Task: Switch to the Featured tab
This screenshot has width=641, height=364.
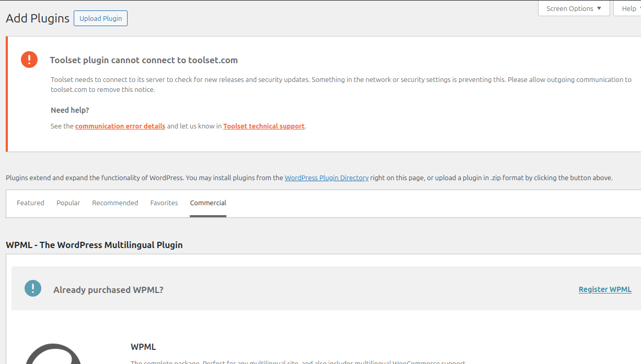Action: coord(30,203)
